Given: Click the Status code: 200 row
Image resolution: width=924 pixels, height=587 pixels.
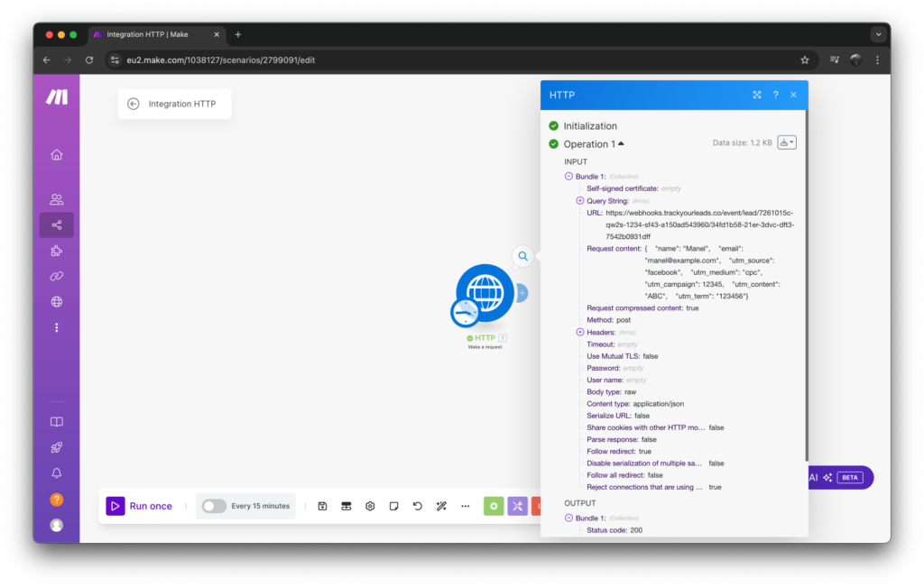Looking at the screenshot, I should (614, 530).
